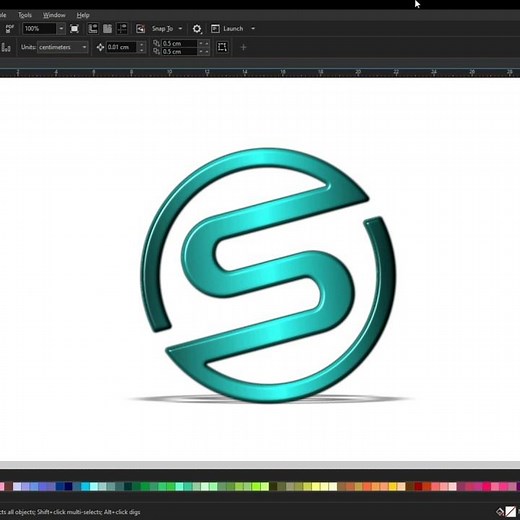Pick the dark red palette swatch

pos(418,486)
